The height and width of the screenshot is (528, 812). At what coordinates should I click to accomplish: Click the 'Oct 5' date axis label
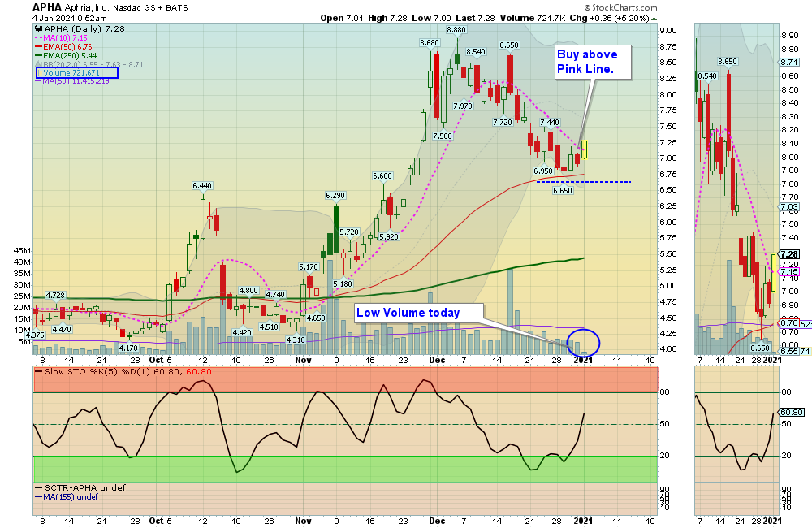(161, 359)
